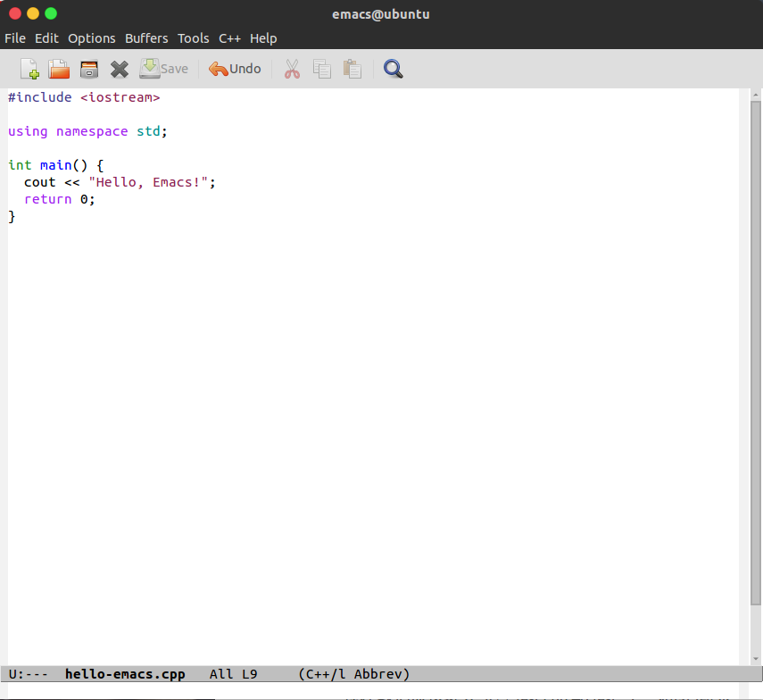Click hello-emacs.cpp buffer name in mode line

[x=125, y=674]
